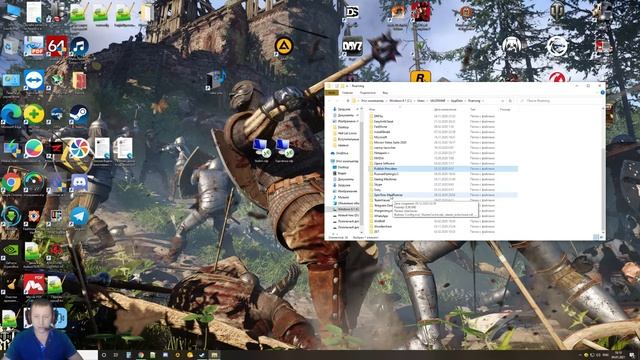Launch Discord from the desktop

click(79, 182)
